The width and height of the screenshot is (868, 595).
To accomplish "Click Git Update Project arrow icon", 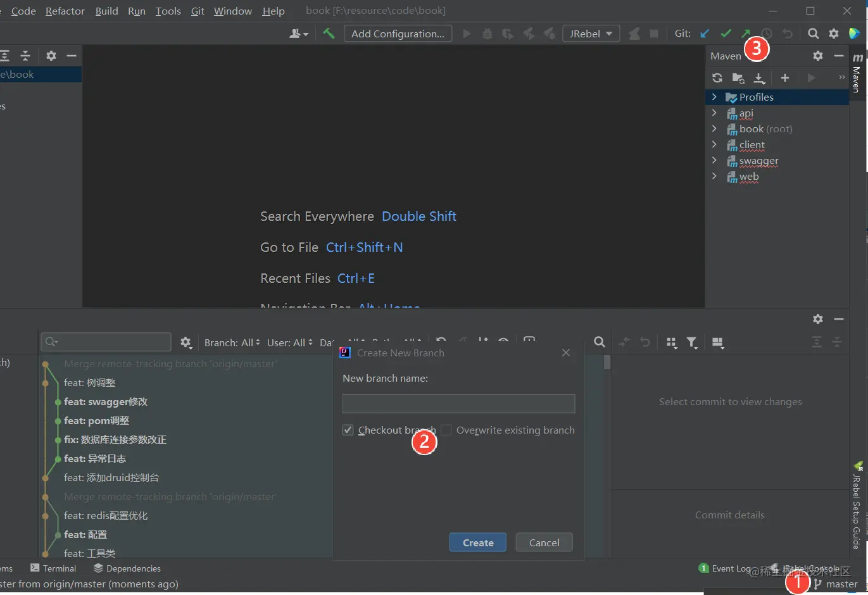I will 705,34.
